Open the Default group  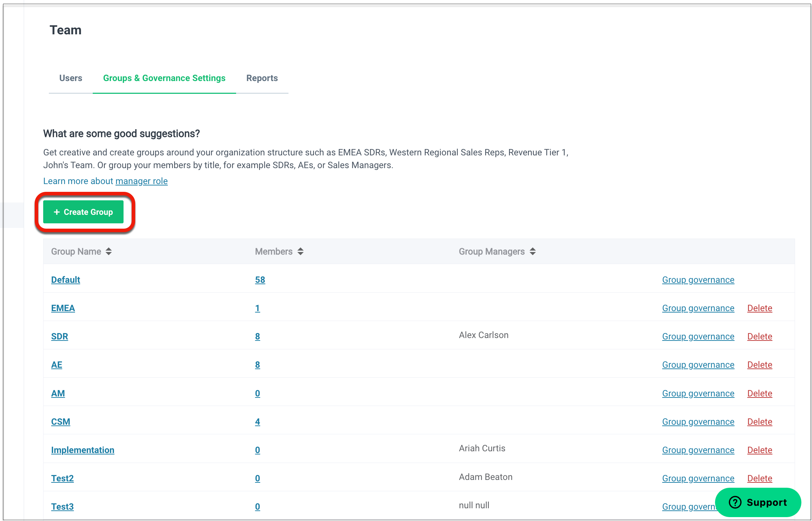click(65, 280)
